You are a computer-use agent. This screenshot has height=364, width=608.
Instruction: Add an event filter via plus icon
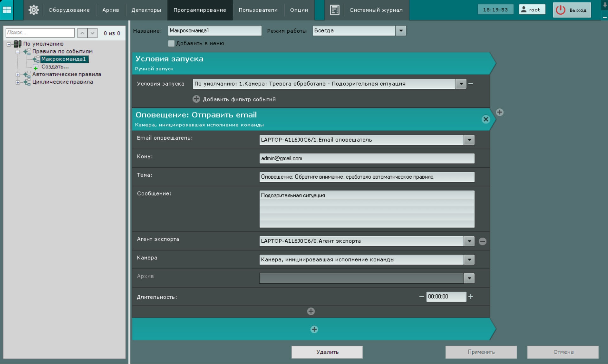point(196,99)
